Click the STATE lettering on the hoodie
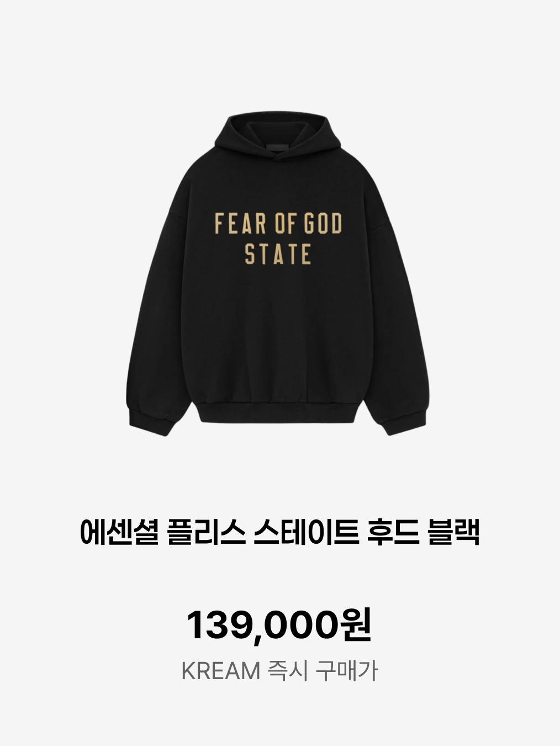Viewport: 560px width, 746px height. point(278,254)
